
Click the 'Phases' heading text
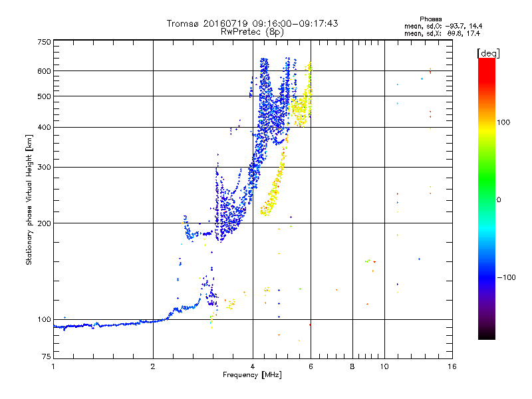(x=430, y=19)
